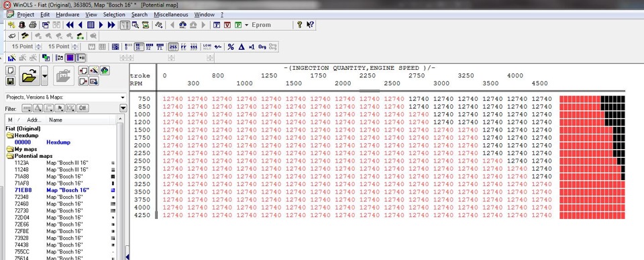Viewport: 644px width, 260px height.
Task: Click the printer icon in the toolbar
Action: coord(32,25)
